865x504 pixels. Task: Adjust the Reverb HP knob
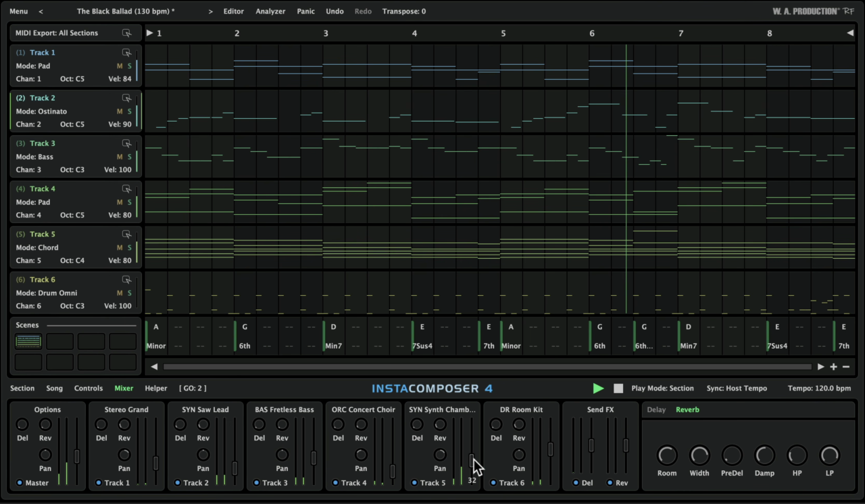coord(797,455)
